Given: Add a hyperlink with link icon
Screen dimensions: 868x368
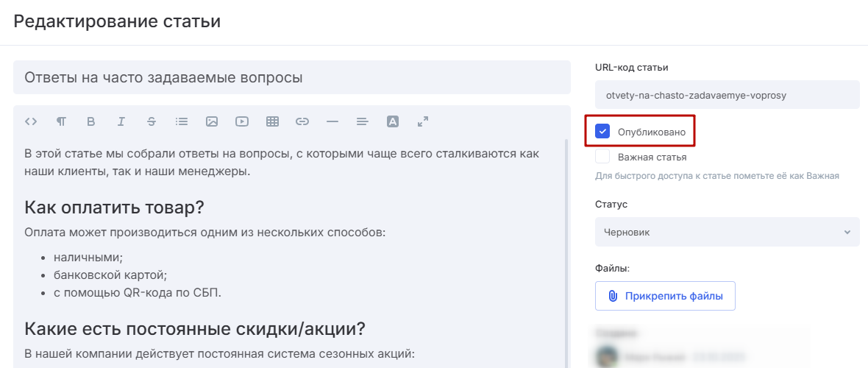Looking at the screenshot, I should (302, 121).
